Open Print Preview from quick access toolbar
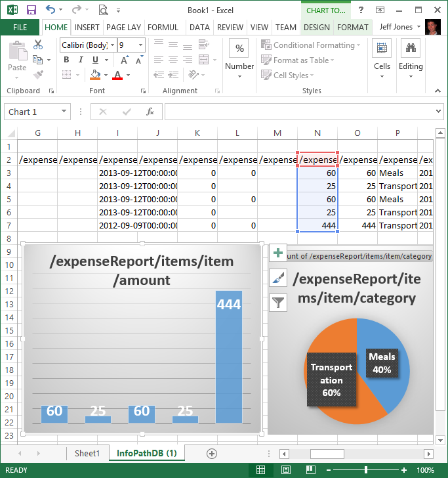 coord(104,10)
